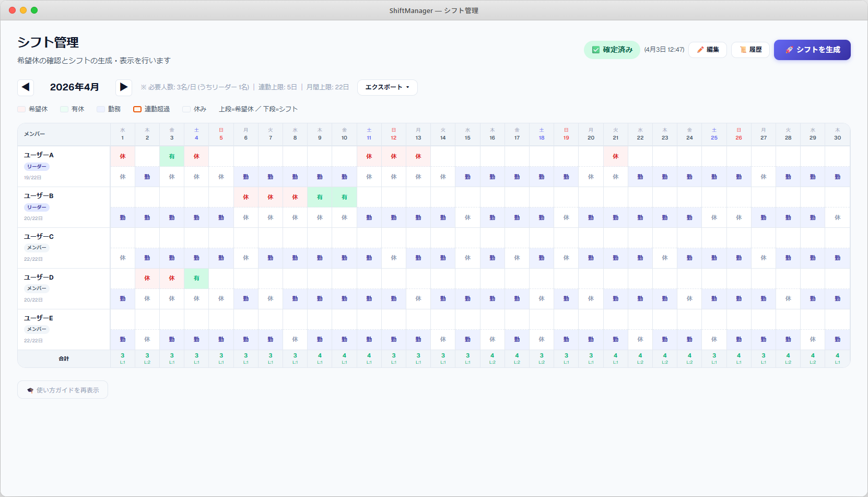Advance to next month with right arrow
The height and width of the screenshot is (497, 868).
tap(123, 87)
